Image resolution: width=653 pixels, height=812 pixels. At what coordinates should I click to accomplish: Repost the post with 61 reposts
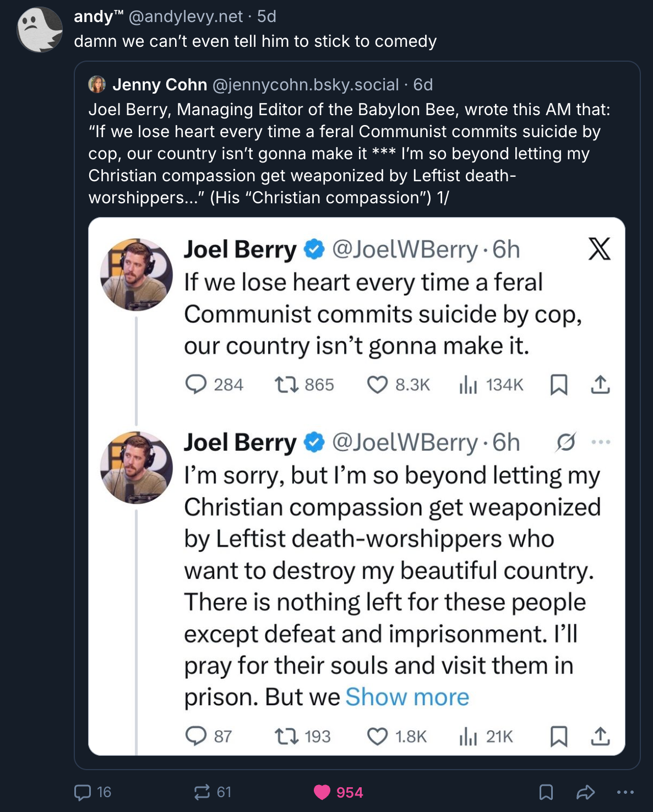click(202, 792)
